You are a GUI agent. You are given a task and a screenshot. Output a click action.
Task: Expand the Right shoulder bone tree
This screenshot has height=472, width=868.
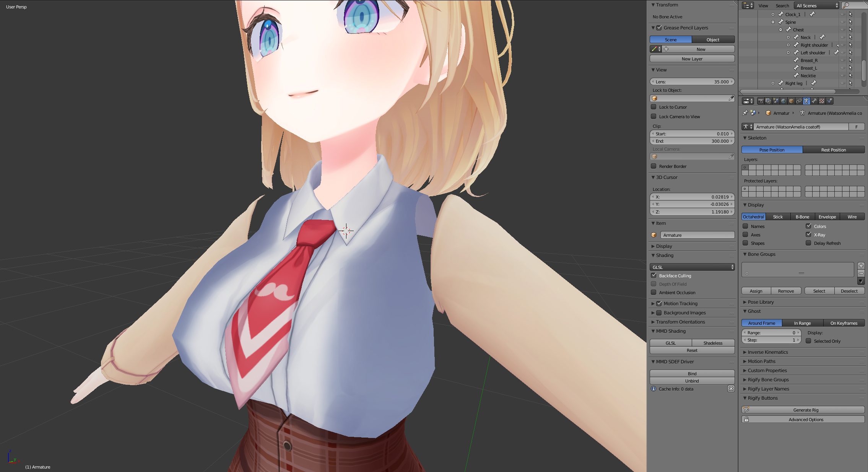tap(788, 45)
